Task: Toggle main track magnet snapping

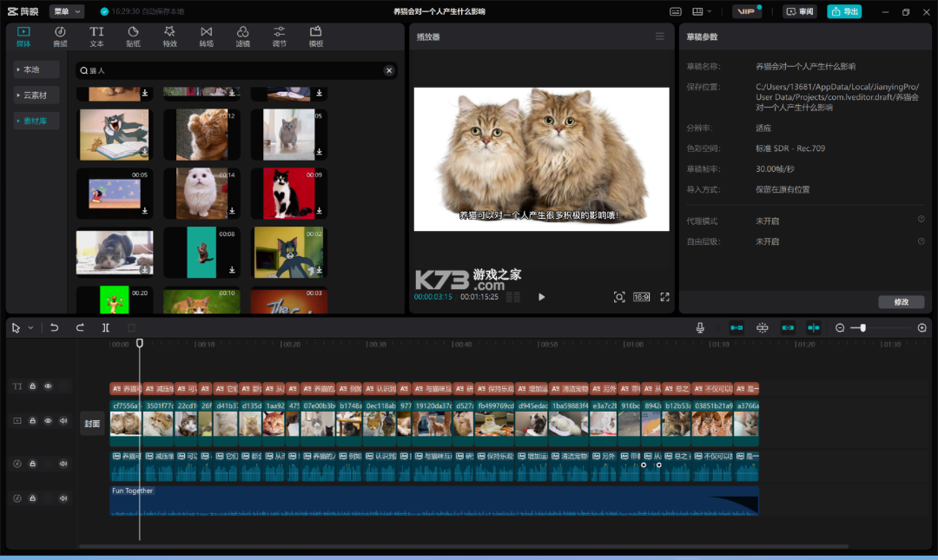Action: pyautogui.click(x=737, y=328)
